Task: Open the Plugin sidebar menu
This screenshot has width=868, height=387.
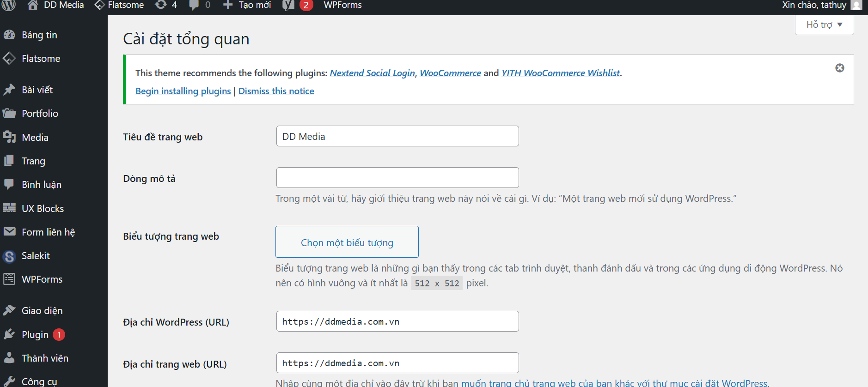Action: point(35,334)
